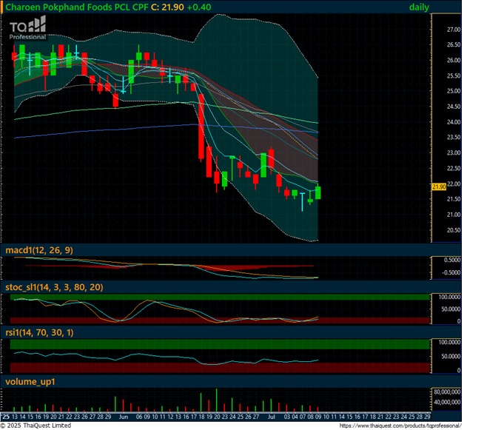The image size is (504, 430).
Task: Click the 21.50 price axis label
Action: [x=454, y=199]
